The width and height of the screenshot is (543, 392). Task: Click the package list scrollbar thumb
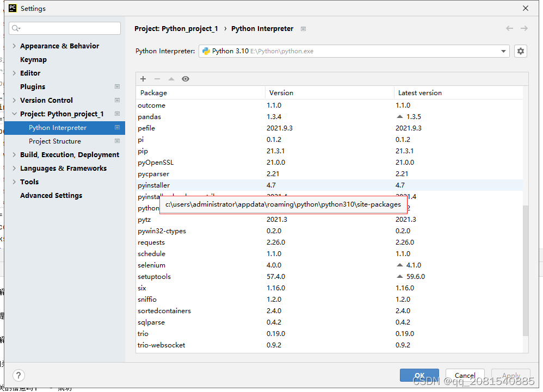[526, 271]
